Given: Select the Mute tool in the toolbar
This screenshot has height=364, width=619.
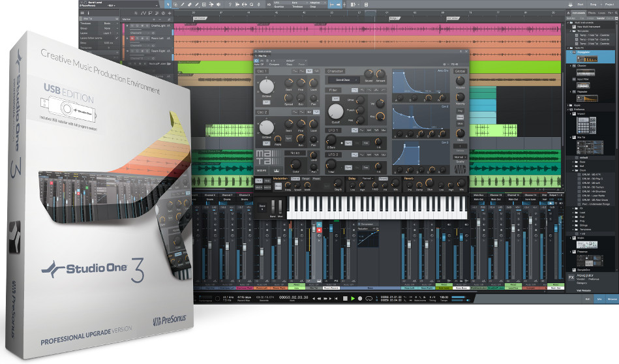Looking at the screenshot, I should [x=204, y=5].
